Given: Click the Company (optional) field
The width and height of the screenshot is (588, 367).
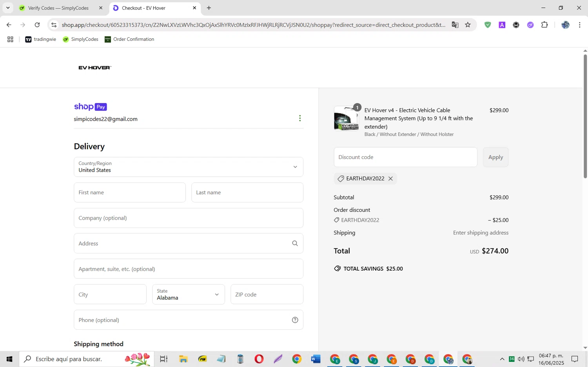Looking at the screenshot, I should click(x=189, y=218).
